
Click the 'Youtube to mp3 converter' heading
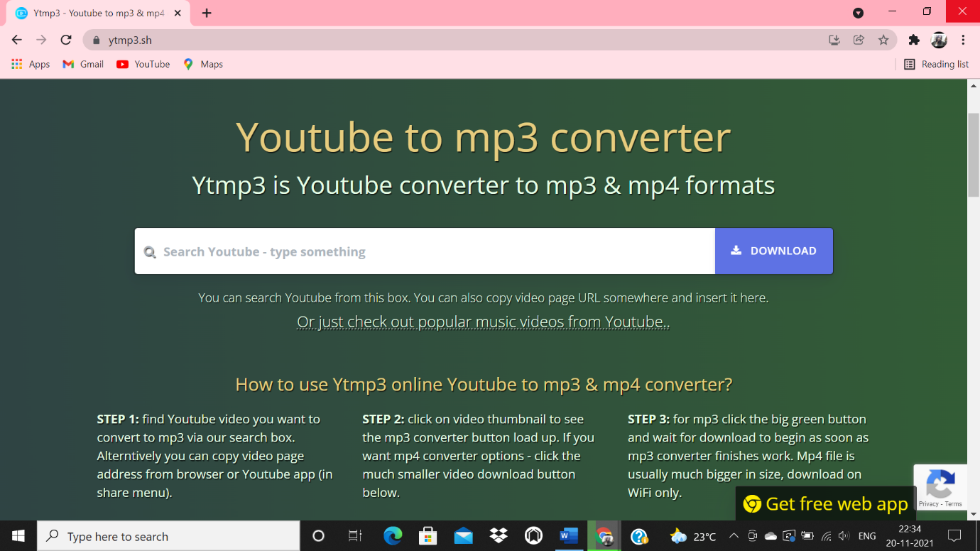tap(483, 137)
